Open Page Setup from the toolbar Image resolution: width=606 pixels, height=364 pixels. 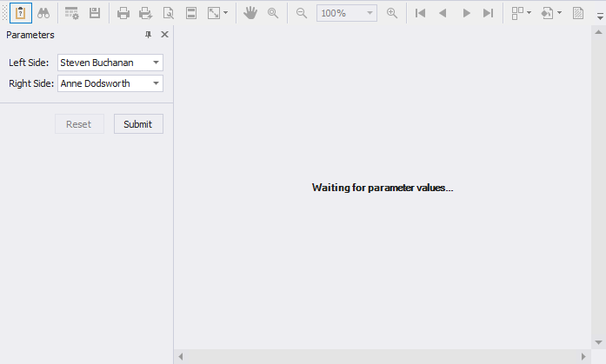pos(169,13)
